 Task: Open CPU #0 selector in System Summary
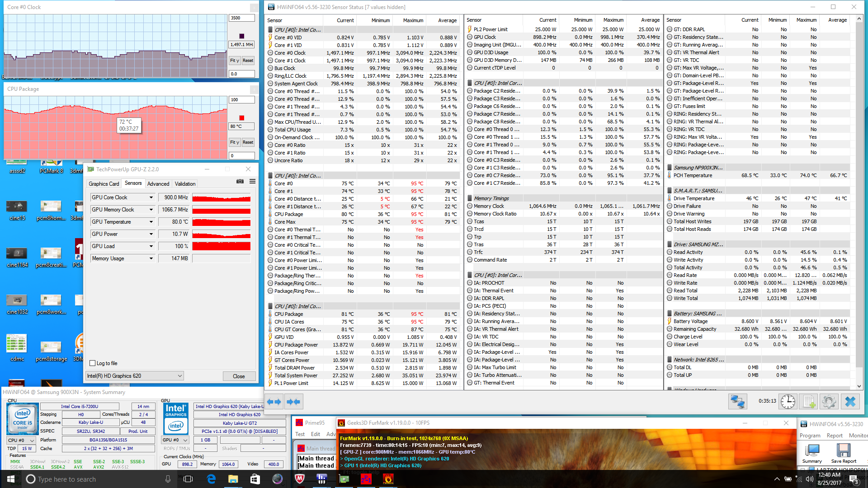21,440
